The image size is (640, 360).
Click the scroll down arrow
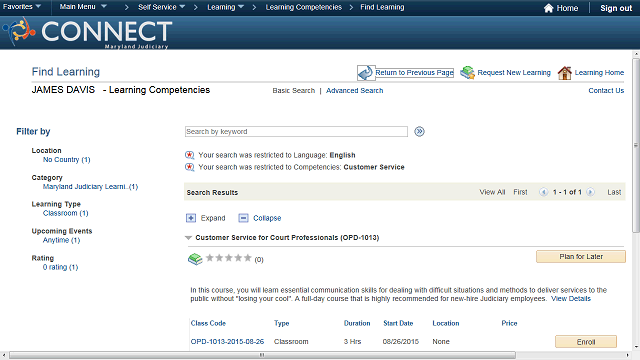click(x=636, y=347)
